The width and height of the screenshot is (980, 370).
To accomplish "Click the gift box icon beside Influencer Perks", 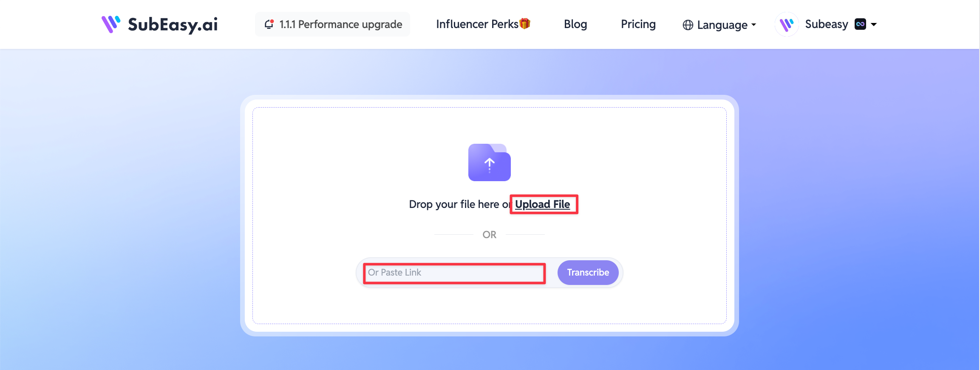I will pos(525,23).
